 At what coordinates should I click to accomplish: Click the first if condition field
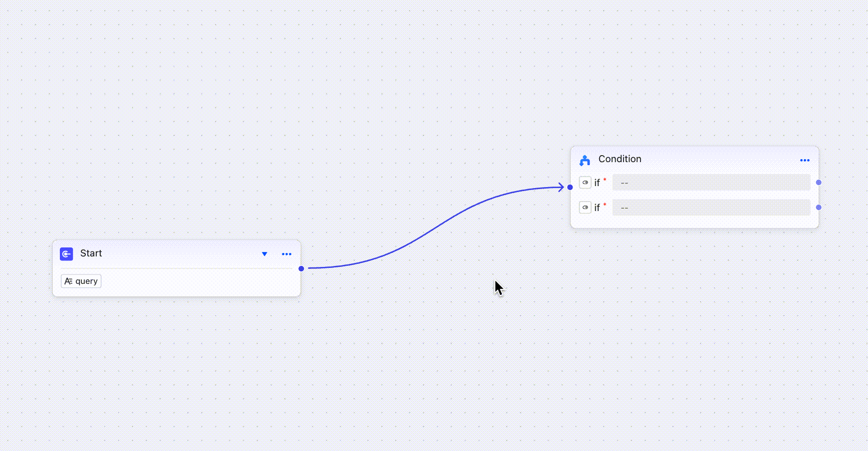pyautogui.click(x=711, y=183)
